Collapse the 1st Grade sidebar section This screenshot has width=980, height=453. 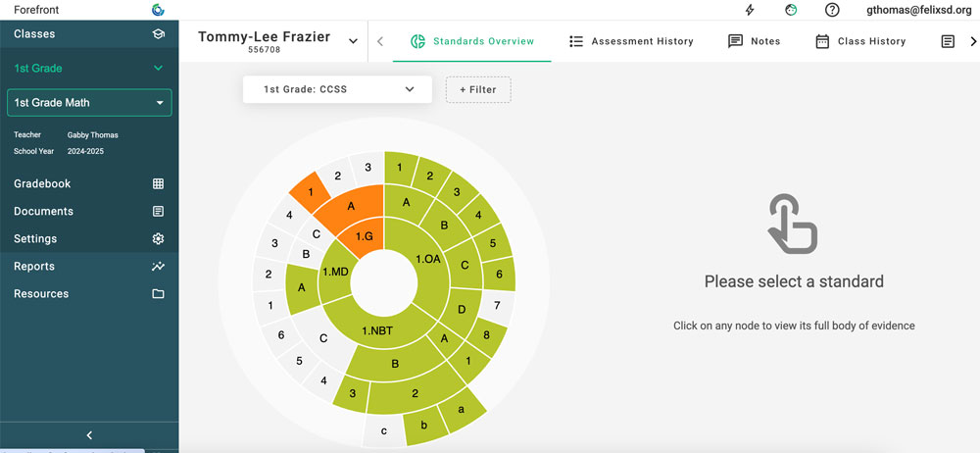tap(158, 69)
